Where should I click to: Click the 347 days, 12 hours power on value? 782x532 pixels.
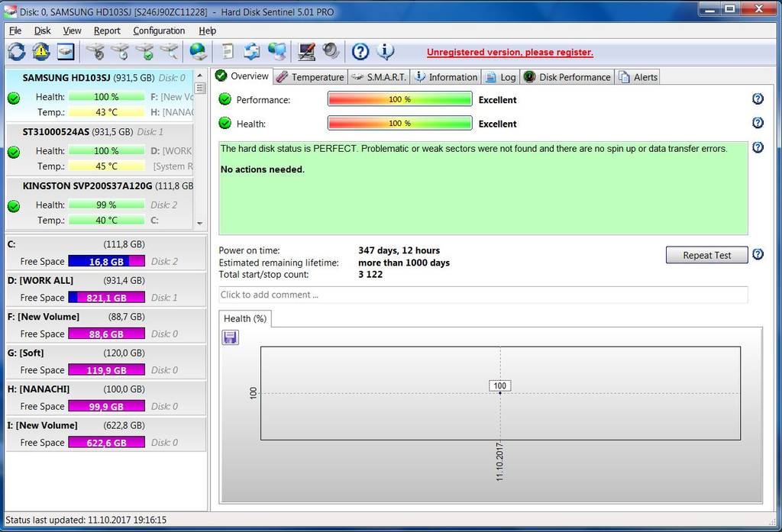tap(399, 250)
